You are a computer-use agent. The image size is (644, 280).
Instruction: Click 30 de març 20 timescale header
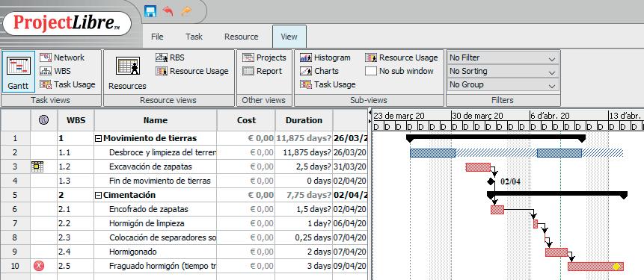(490, 116)
